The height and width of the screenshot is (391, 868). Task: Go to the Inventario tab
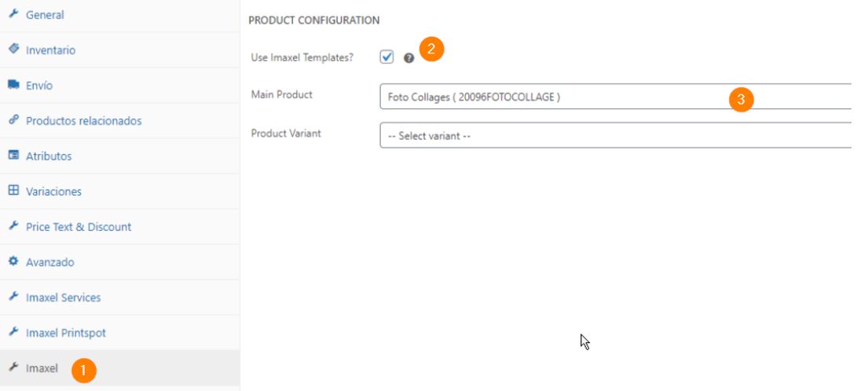coord(50,50)
